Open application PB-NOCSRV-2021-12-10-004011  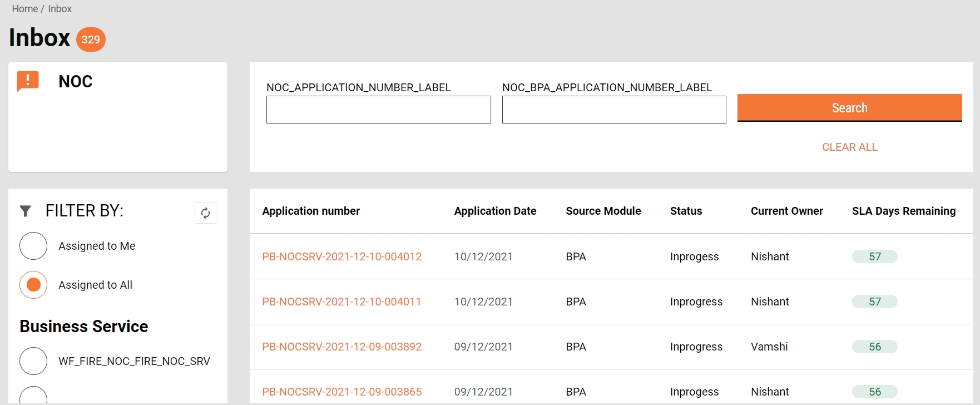[x=341, y=302]
